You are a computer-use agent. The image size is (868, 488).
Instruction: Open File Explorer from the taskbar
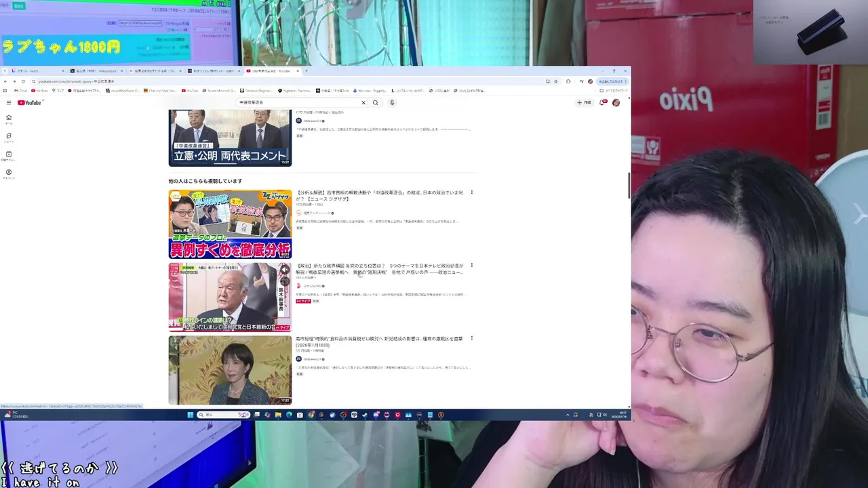278,415
